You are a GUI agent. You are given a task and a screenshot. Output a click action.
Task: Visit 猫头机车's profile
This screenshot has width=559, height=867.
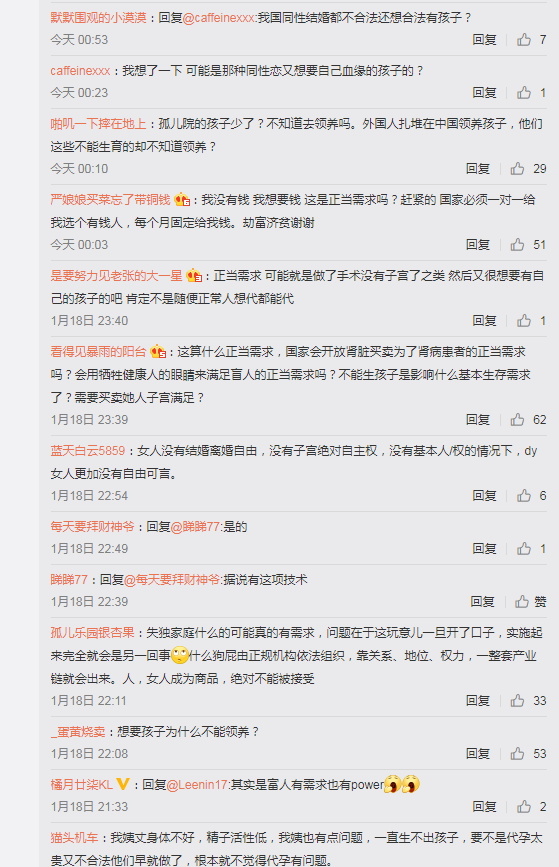pyautogui.click(x=74, y=837)
